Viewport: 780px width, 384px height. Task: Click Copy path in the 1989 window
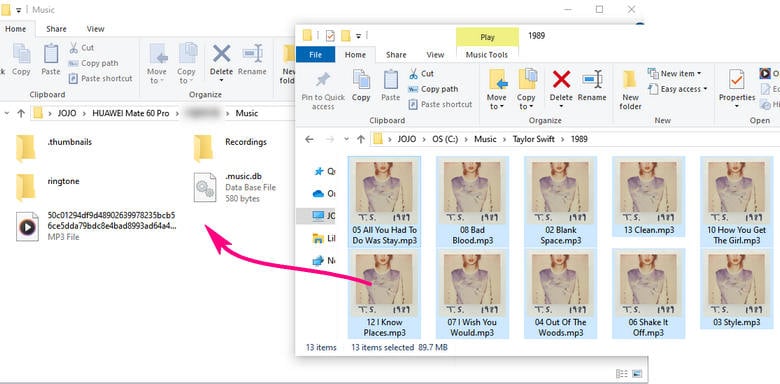433,89
